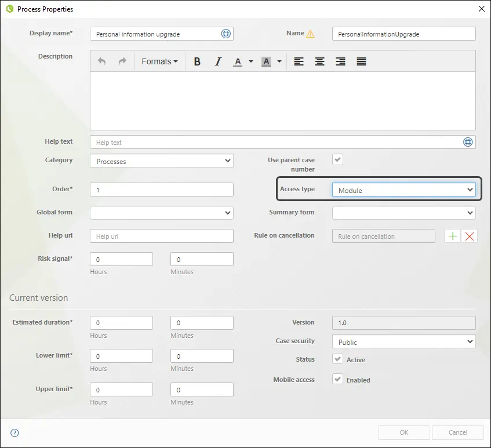Justify description text
Screen dimensions: 491x448
[361, 61]
